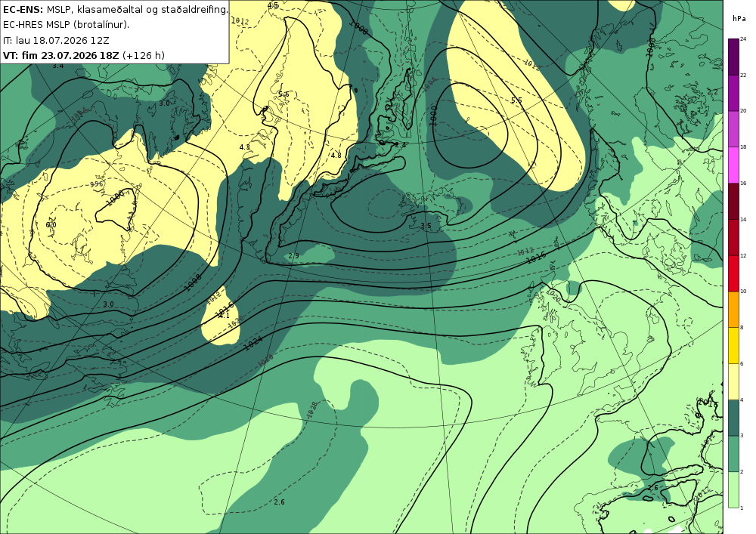Click the 'EC-ENS: MSLP, klasameðaltal og staðaldreifing.' title line
756x534 pixels.
(115, 9)
